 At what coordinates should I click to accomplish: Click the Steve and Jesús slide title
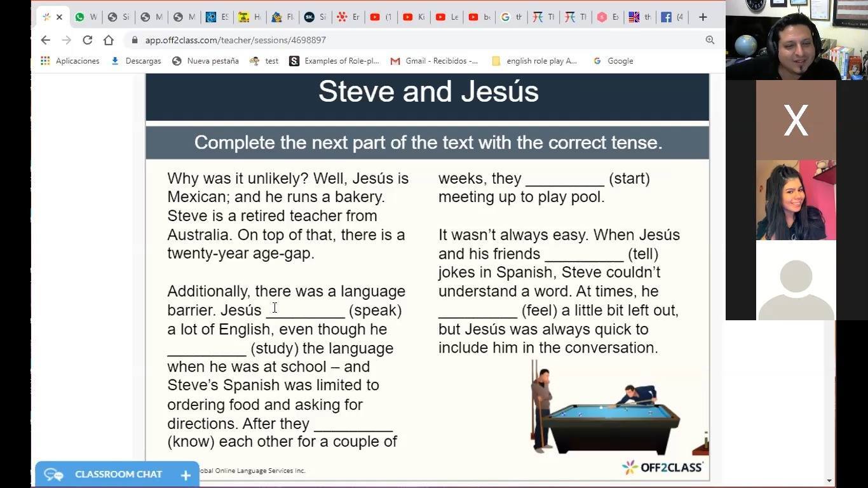click(x=428, y=91)
